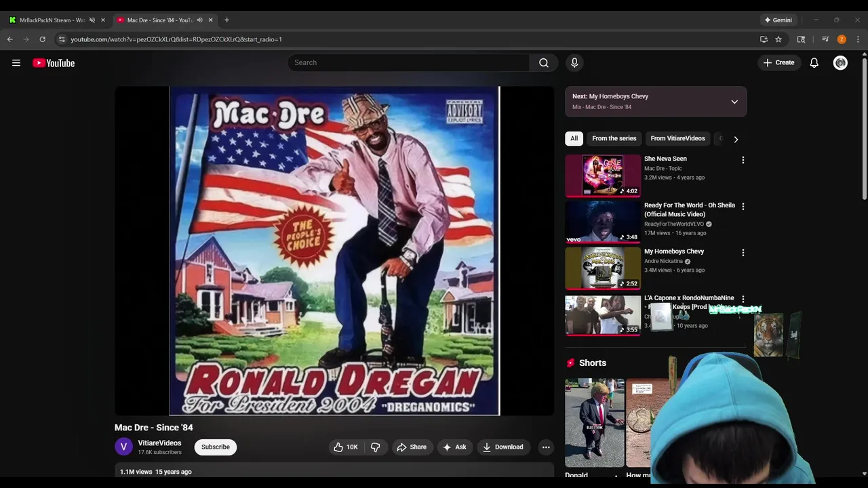Dislike the video with thumbs down

tap(376, 447)
